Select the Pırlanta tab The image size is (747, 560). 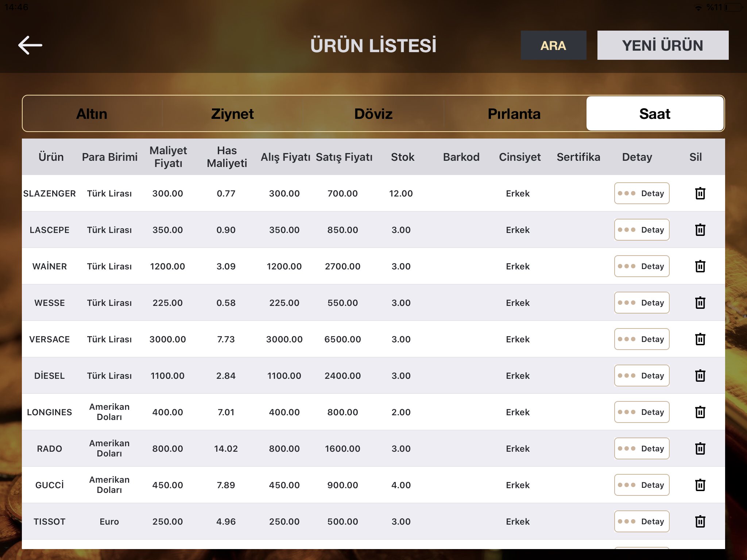514,114
